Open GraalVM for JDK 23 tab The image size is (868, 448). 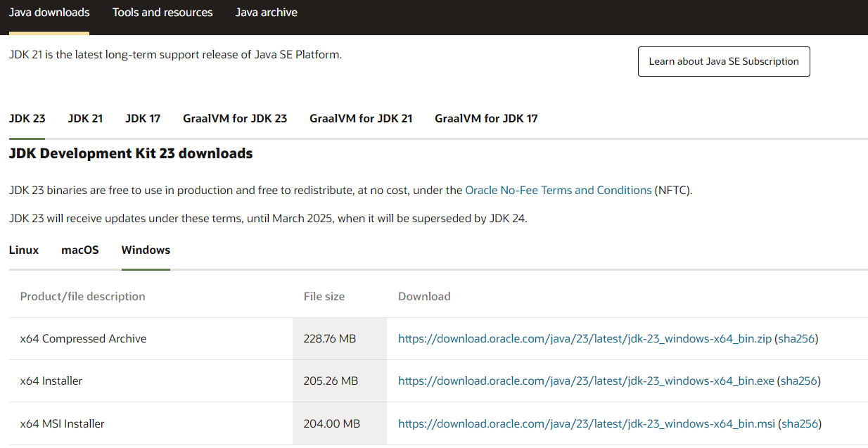coord(235,119)
